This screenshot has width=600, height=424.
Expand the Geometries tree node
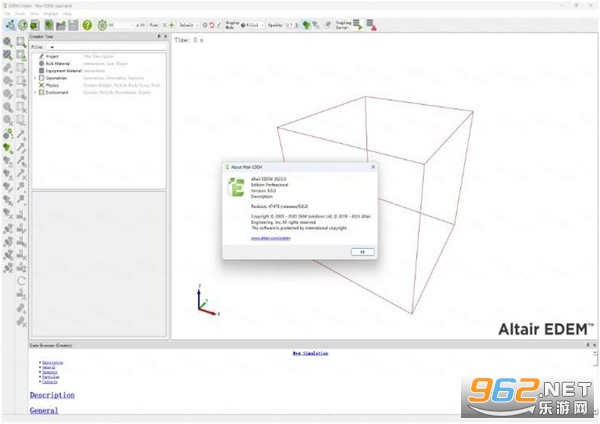[x=35, y=78]
